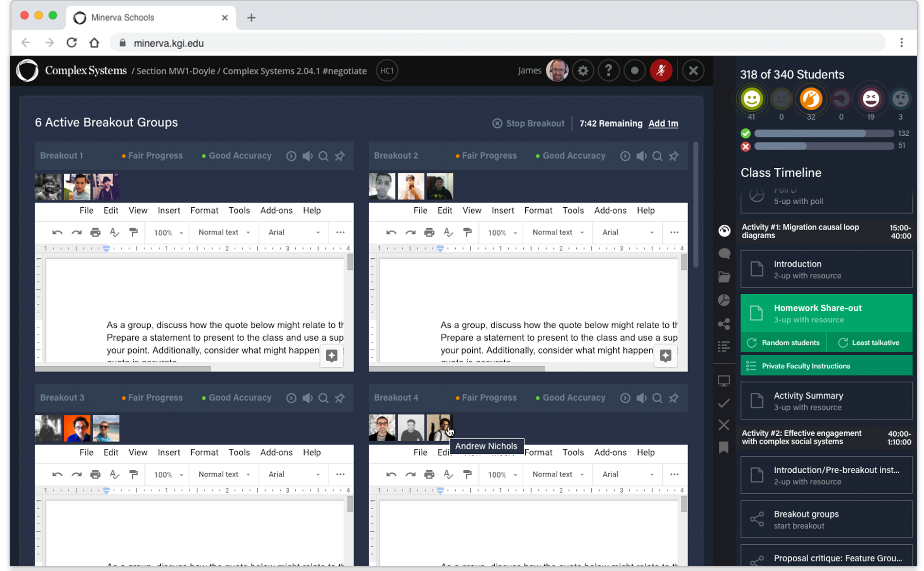Click the play circle icon for Breakout 2
The height and width of the screenshot is (571, 924).
coord(625,156)
